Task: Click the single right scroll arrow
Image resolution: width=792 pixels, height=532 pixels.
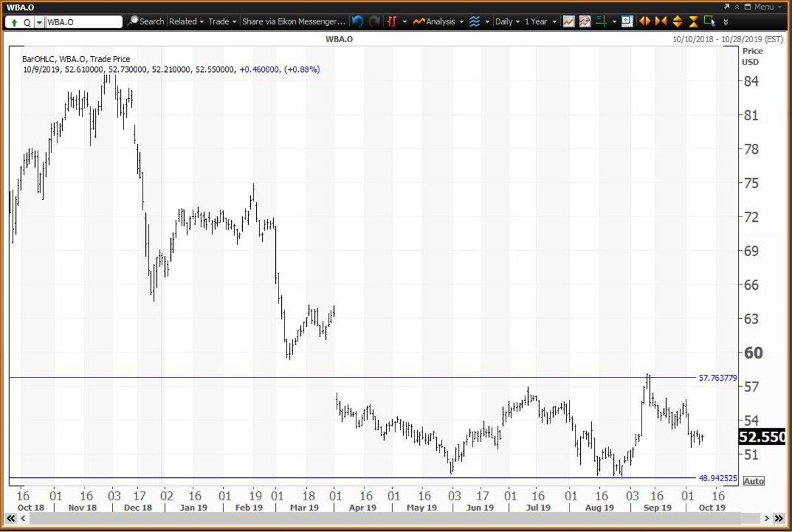Action: 767,519
